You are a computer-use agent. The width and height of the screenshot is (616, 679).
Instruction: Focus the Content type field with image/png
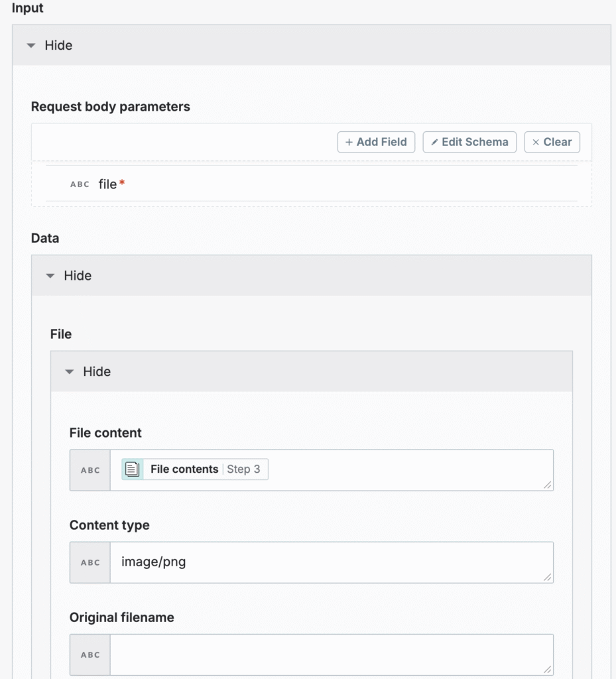pyautogui.click(x=332, y=562)
